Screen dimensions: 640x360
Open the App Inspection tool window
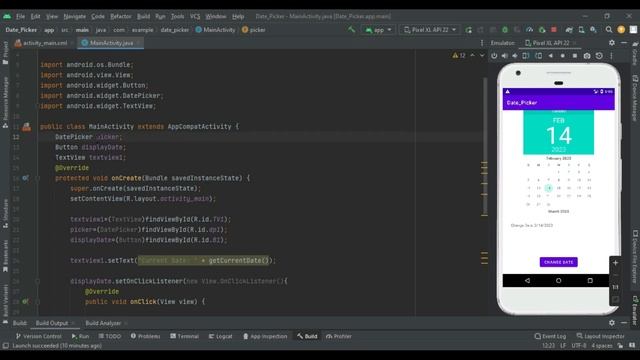click(265, 336)
